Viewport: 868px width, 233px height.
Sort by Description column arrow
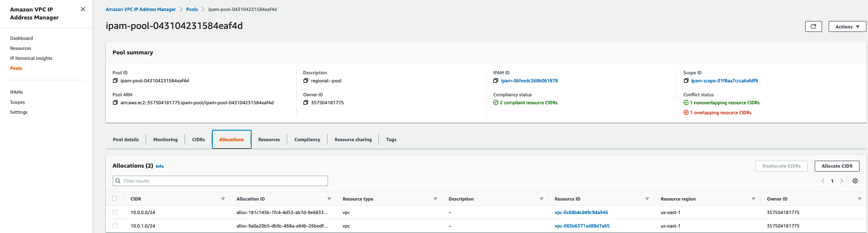541,199
